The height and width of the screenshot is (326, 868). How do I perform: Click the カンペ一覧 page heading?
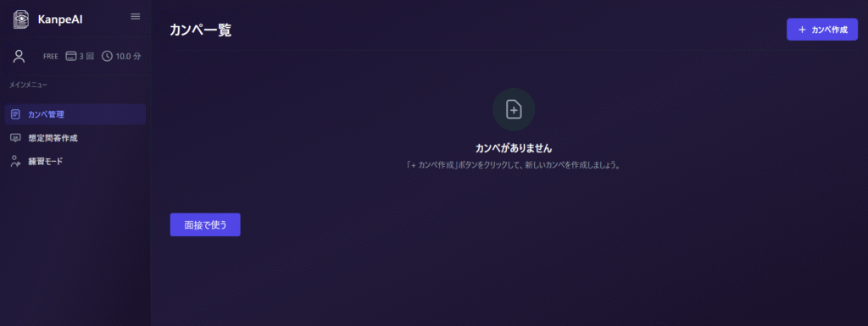[x=200, y=30]
